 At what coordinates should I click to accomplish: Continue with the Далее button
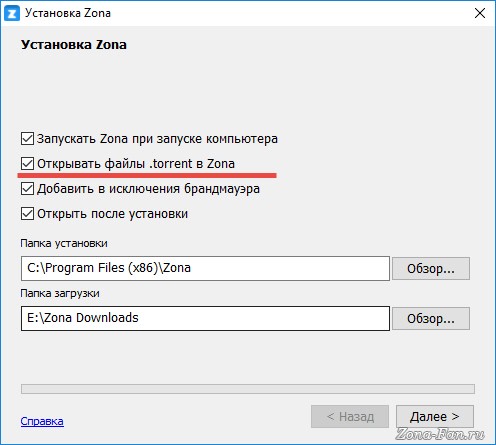tap(435, 416)
